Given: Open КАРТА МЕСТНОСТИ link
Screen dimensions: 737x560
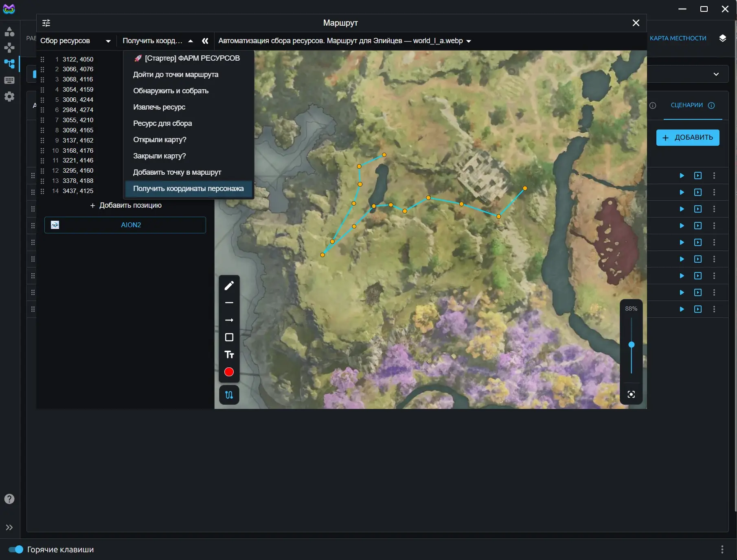Looking at the screenshot, I should pyautogui.click(x=678, y=38).
